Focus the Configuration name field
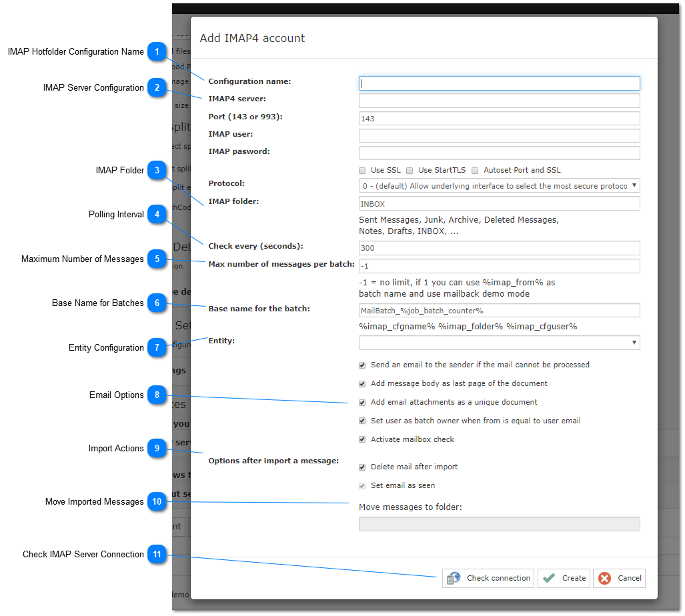685x616 pixels. click(500, 83)
